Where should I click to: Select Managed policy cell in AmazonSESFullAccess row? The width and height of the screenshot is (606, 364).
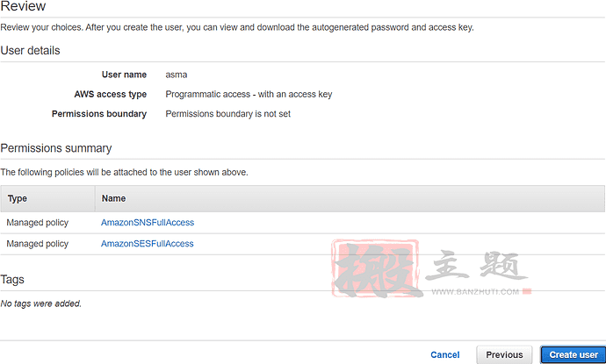[x=38, y=244]
